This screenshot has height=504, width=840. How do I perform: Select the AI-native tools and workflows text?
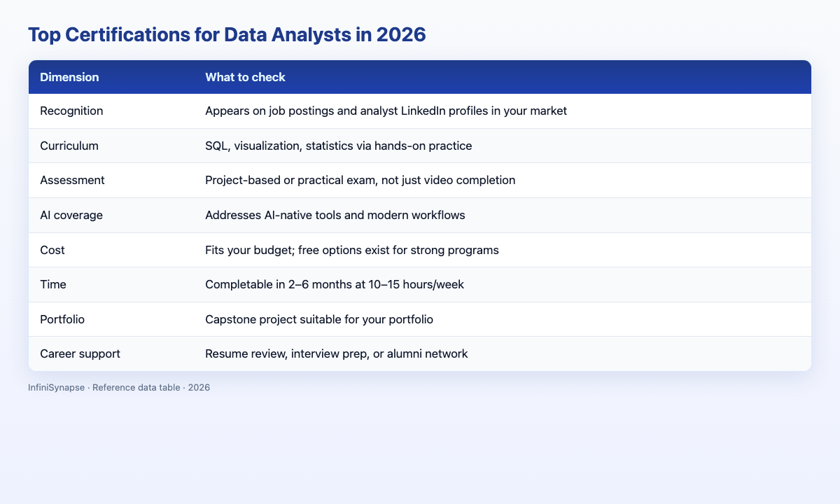pyautogui.click(x=335, y=215)
